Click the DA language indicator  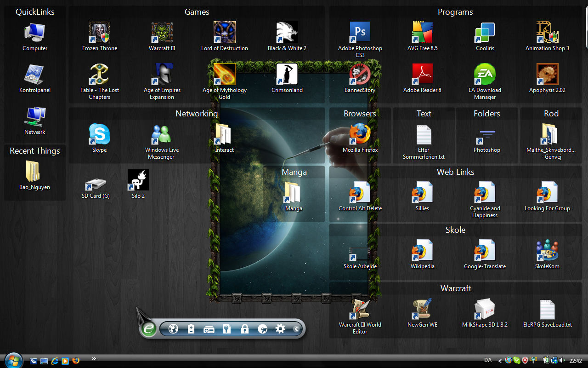(x=488, y=361)
